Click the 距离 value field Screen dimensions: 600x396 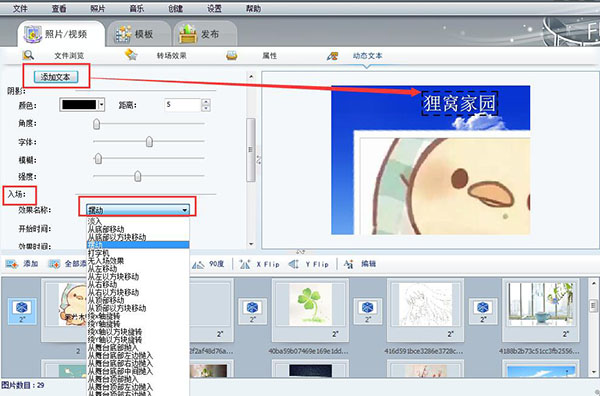(183, 105)
